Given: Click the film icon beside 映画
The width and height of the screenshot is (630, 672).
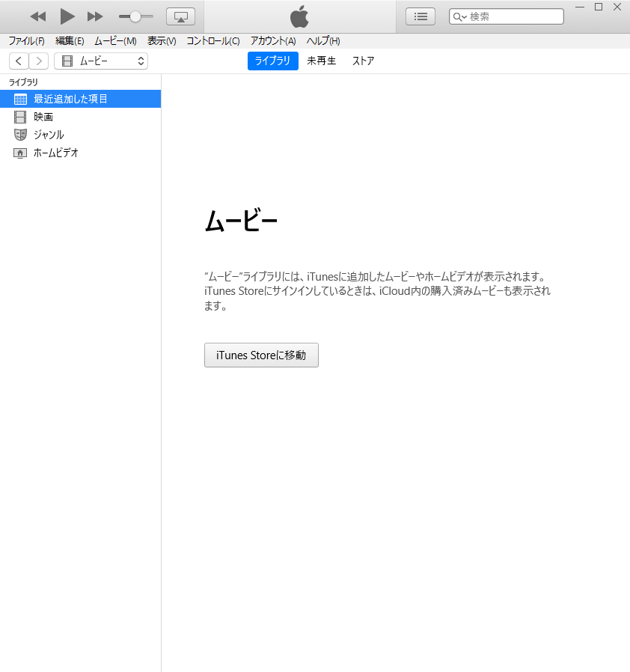Looking at the screenshot, I should pos(20,117).
